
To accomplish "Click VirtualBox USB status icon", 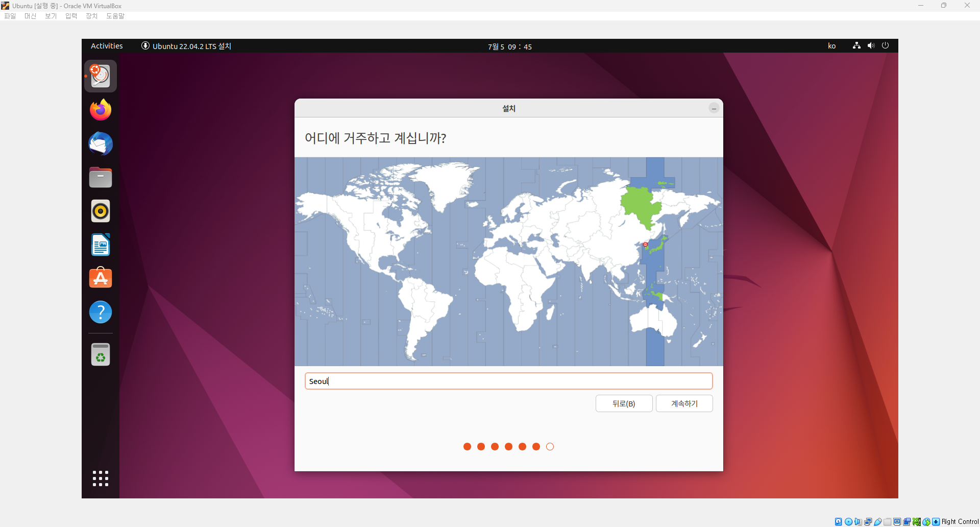I will click(x=878, y=521).
